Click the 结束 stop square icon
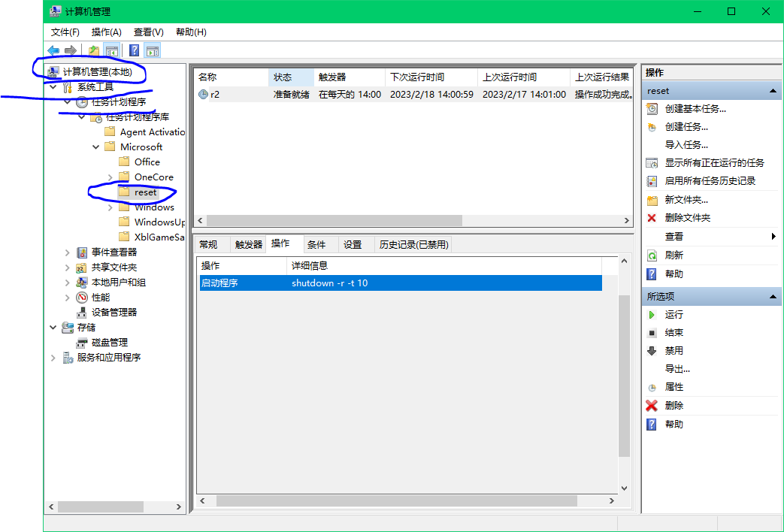Image resolution: width=784 pixels, height=532 pixels. (652, 333)
